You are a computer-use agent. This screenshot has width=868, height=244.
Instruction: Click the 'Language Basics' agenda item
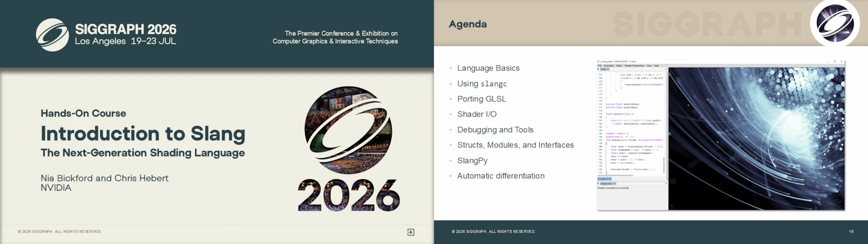click(x=488, y=68)
